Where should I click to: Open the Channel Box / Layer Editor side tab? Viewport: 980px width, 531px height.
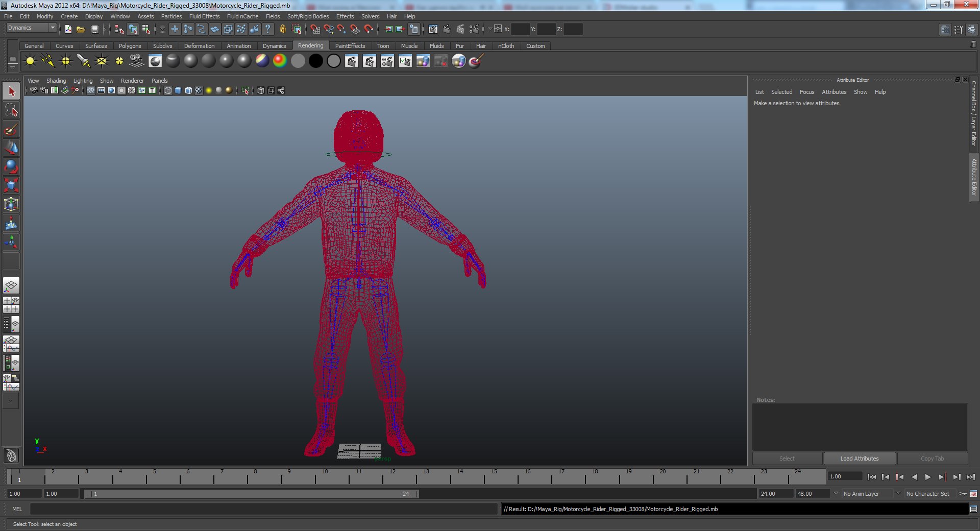[x=974, y=113]
